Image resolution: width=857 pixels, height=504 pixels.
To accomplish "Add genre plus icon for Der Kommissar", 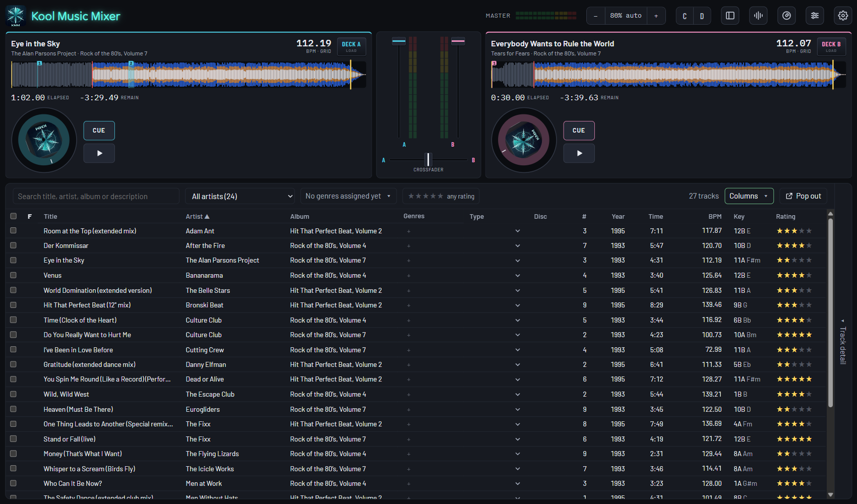I will (x=409, y=246).
